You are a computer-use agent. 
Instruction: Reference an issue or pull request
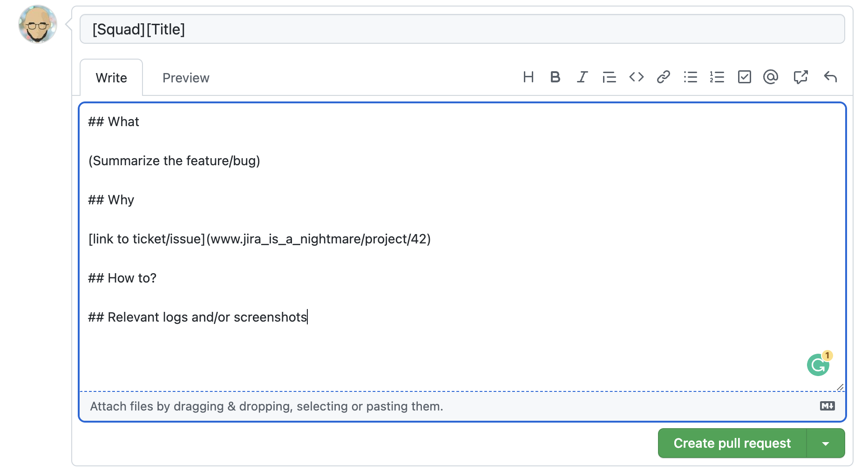tap(800, 77)
